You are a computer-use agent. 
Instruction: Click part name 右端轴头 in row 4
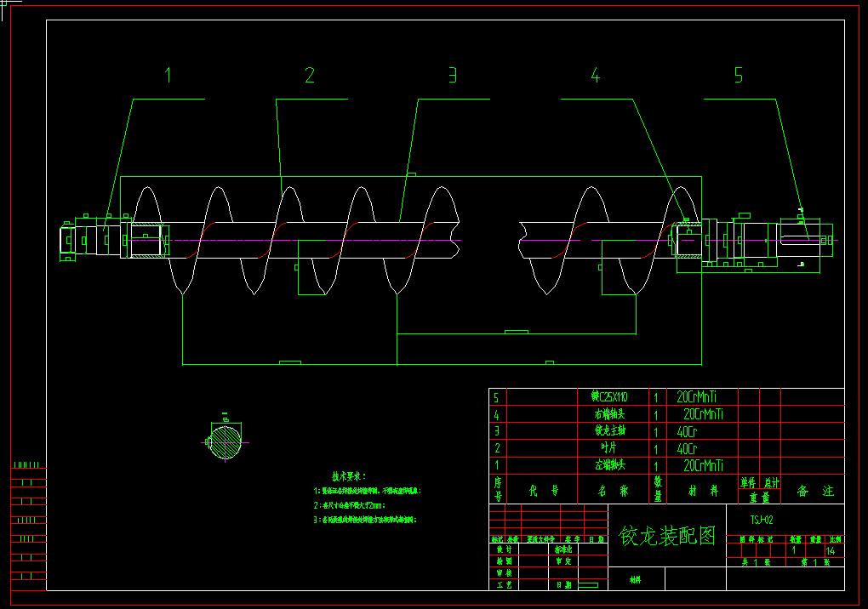point(609,413)
